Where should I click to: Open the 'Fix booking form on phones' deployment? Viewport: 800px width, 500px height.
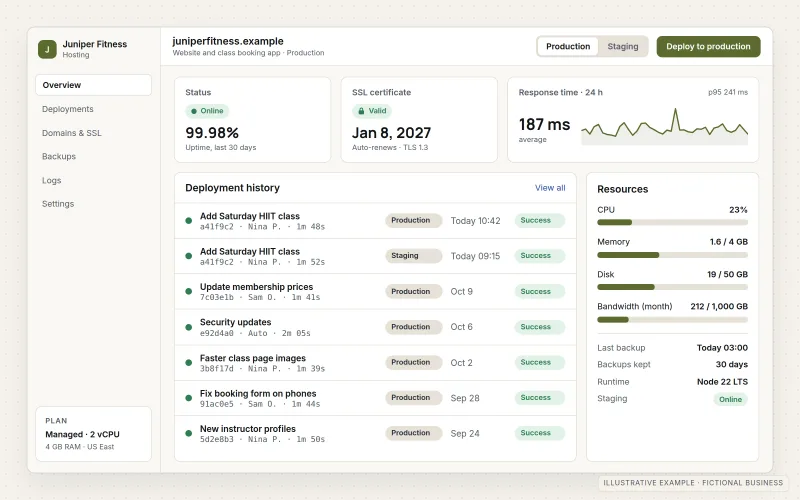[x=258, y=393]
